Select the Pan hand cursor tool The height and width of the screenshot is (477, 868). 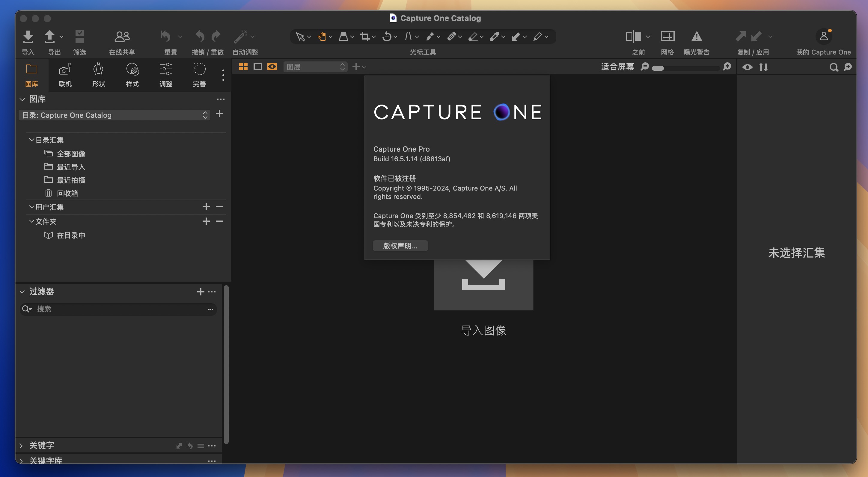[322, 36]
